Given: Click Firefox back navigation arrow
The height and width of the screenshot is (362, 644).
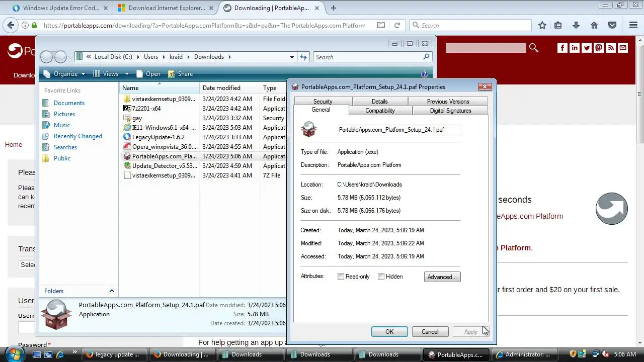Looking at the screenshot, I should [x=11, y=25].
